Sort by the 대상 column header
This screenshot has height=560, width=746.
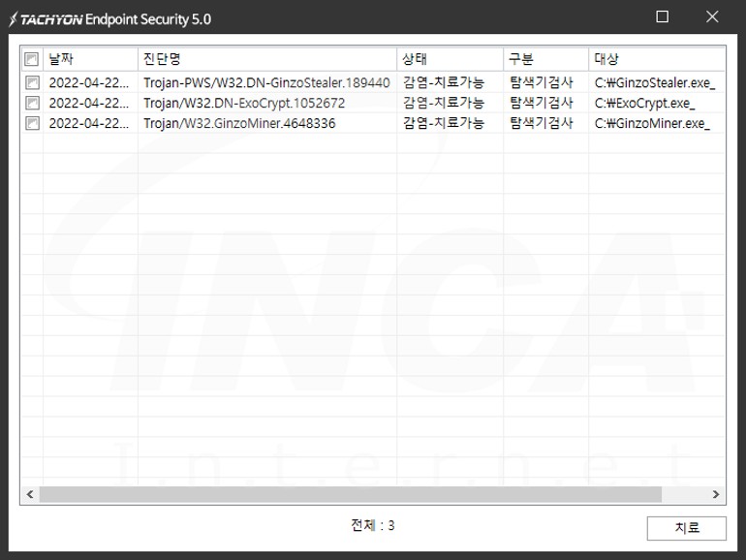tap(657, 59)
